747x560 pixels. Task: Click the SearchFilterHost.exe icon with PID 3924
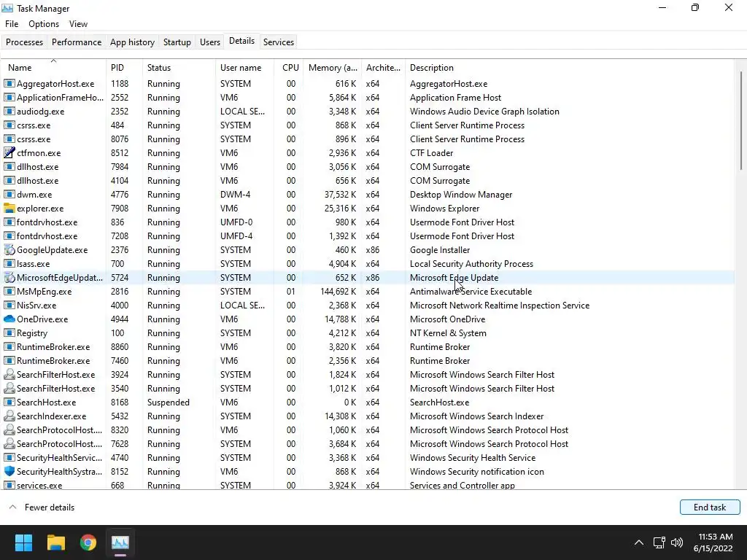point(9,374)
